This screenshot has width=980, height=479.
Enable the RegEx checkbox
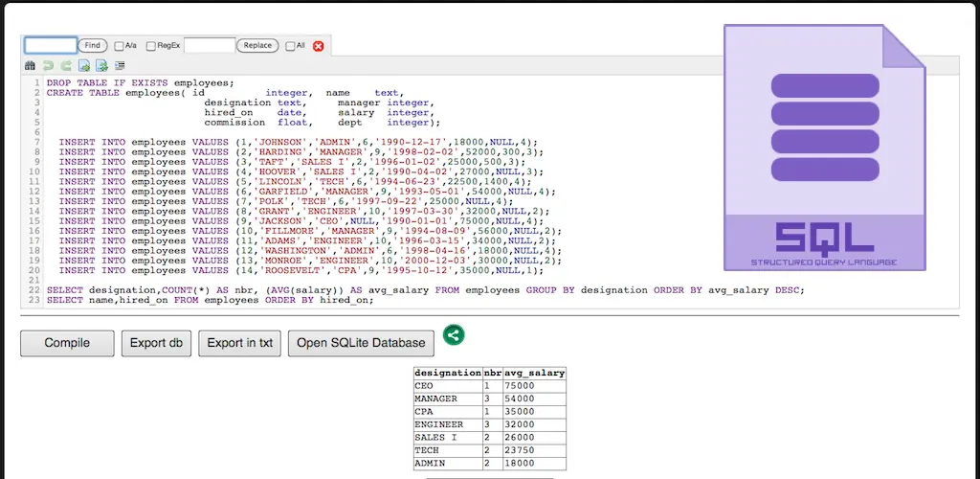tap(150, 46)
